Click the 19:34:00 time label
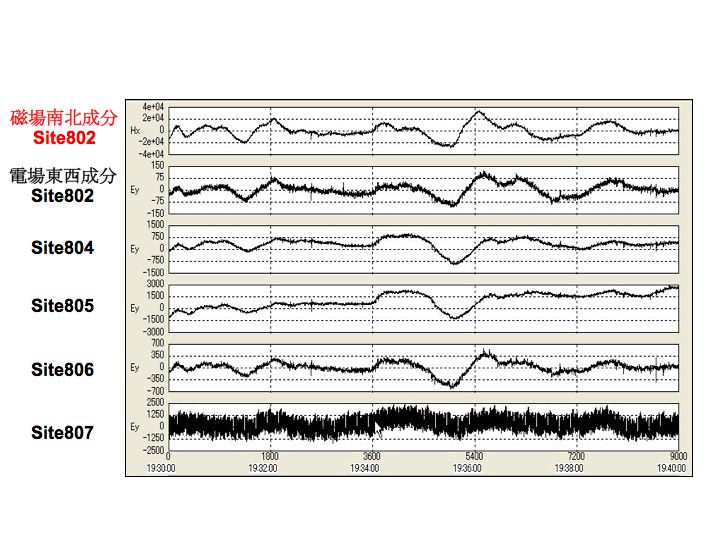This screenshot has height=540, width=720. 365,468
